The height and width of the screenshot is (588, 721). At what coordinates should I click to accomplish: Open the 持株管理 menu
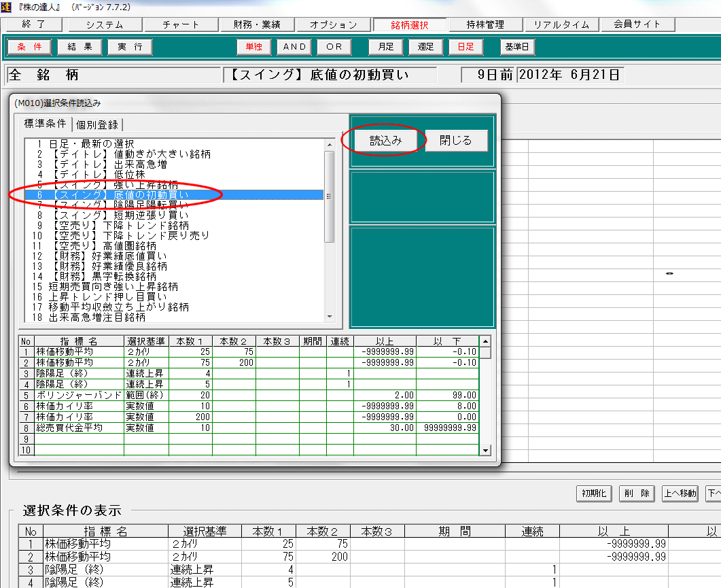pos(486,24)
